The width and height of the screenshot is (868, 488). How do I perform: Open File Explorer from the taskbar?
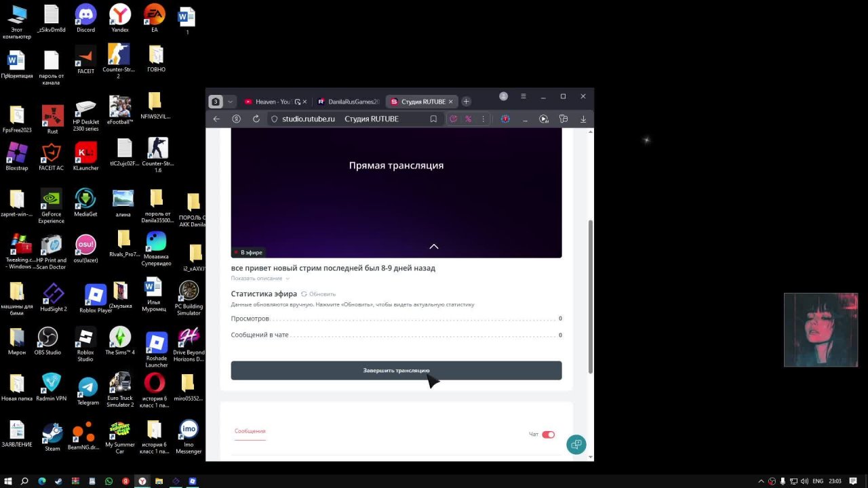159,481
